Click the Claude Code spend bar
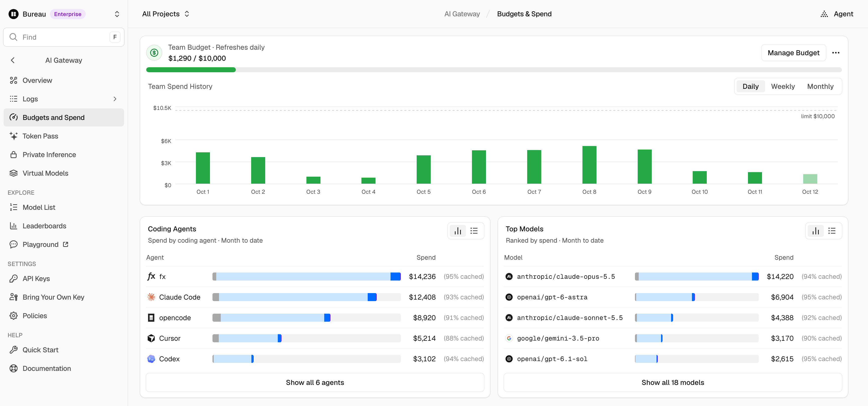 coord(306,297)
